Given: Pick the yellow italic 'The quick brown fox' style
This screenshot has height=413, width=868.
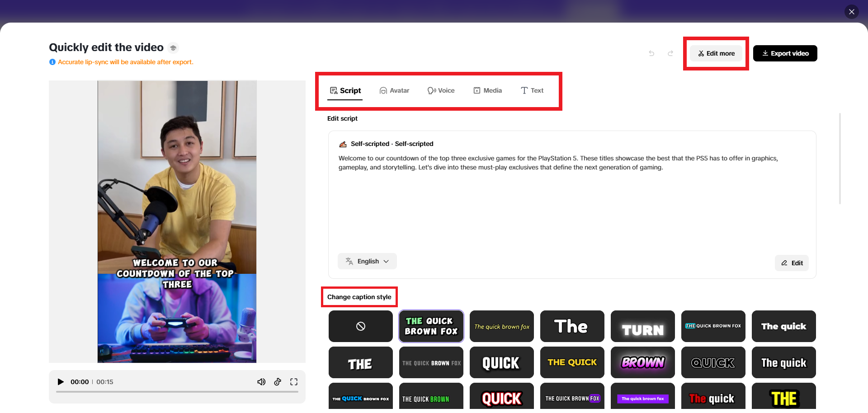Looking at the screenshot, I should tap(502, 326).
